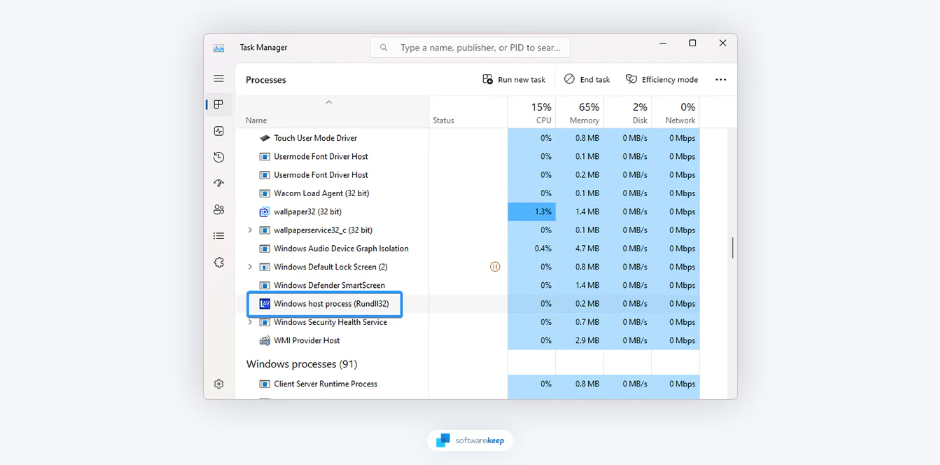Open the hamburger navigation menu
940x465 pixels.
click(x=219, y=79)
